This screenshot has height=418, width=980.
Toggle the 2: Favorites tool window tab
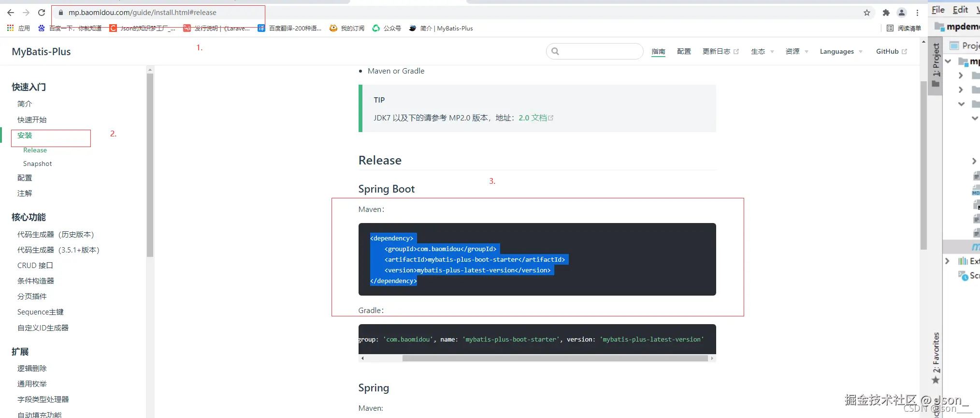[936, 358]
